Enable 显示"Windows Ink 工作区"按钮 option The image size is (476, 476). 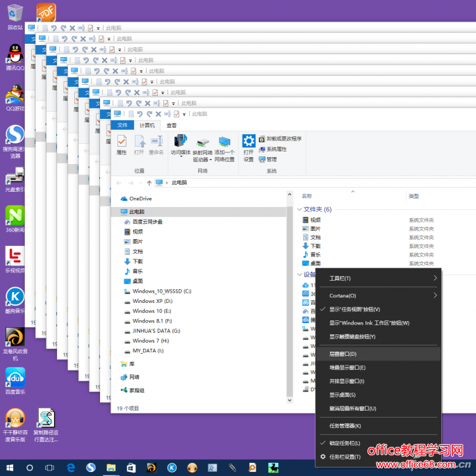(369, 322)
